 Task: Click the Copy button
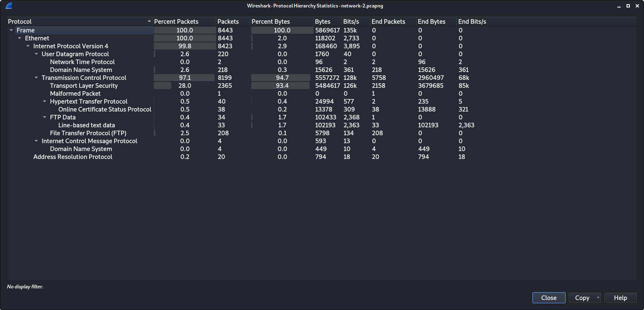[582, 298]
